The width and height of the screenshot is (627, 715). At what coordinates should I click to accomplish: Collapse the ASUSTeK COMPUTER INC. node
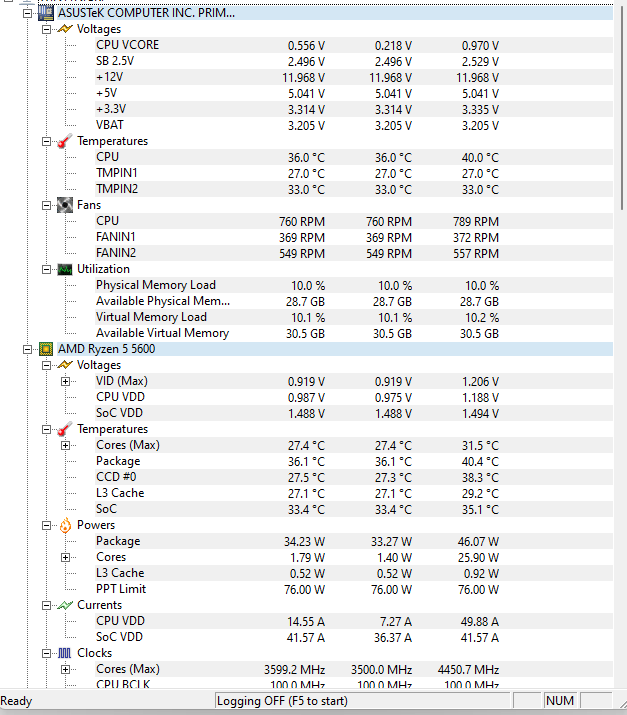pos(27,13)
